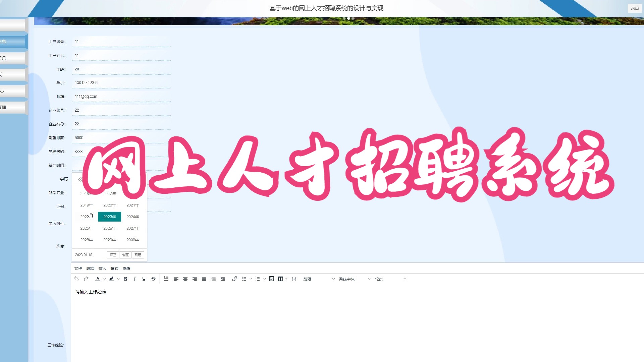This screenshot has width=644, height=362.
Task: Select highlighted 2023年 in year picker
Action: [x=109, y=217]
